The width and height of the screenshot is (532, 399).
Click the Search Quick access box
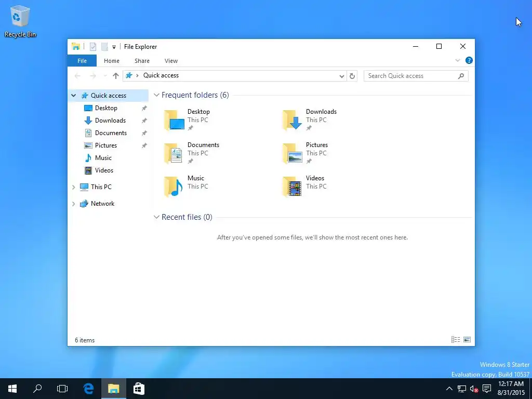(x=416, y=76)
